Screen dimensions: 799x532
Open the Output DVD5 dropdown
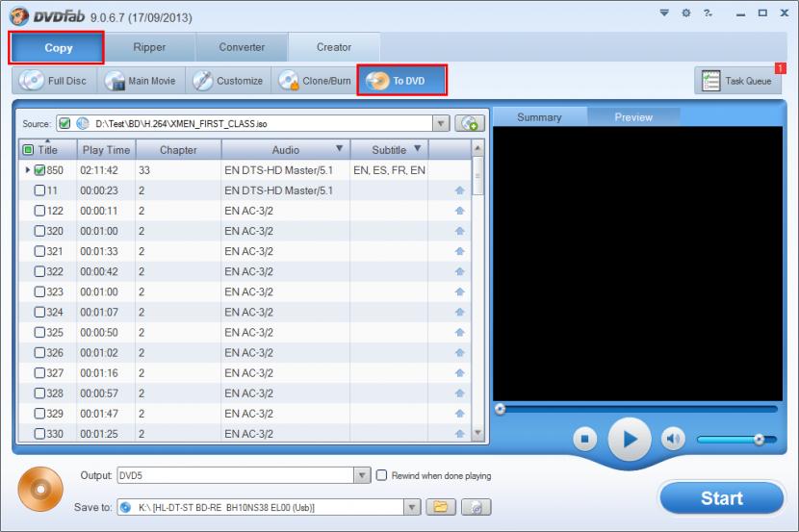pyautogui.click(x=362, y=475)
